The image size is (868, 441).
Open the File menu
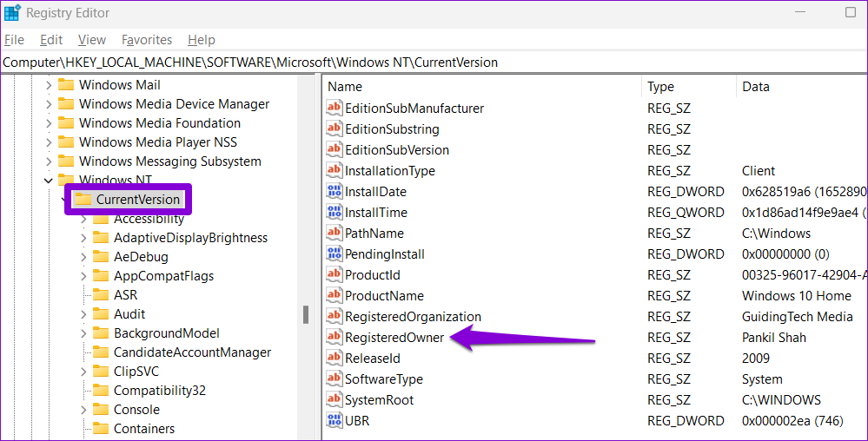click(x=14, y=40)
